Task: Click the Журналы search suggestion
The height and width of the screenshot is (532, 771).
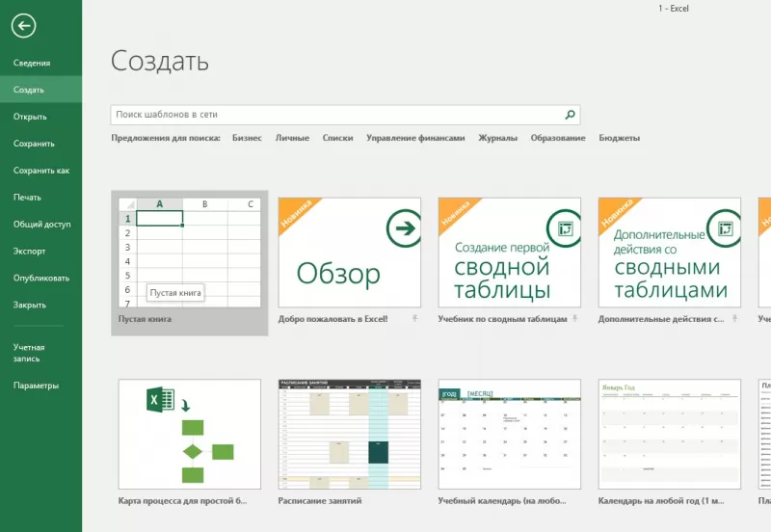Action: [497, 138]
